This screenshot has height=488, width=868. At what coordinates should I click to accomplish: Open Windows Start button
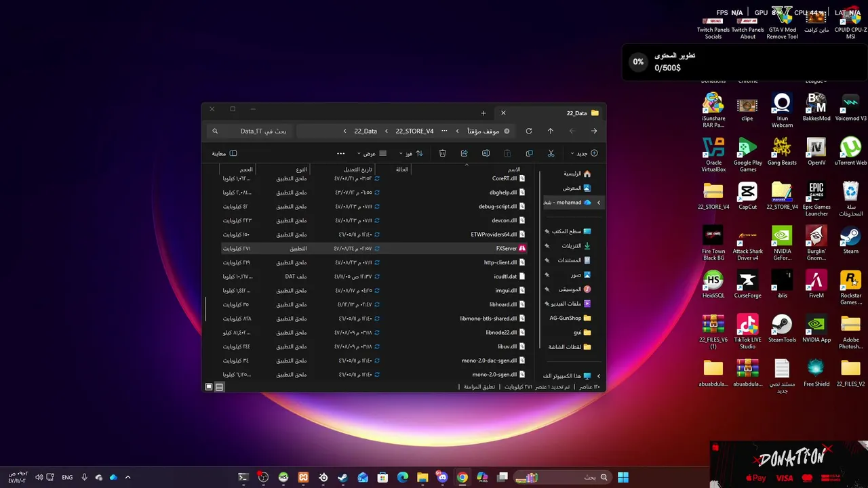(x=623, y=477)
